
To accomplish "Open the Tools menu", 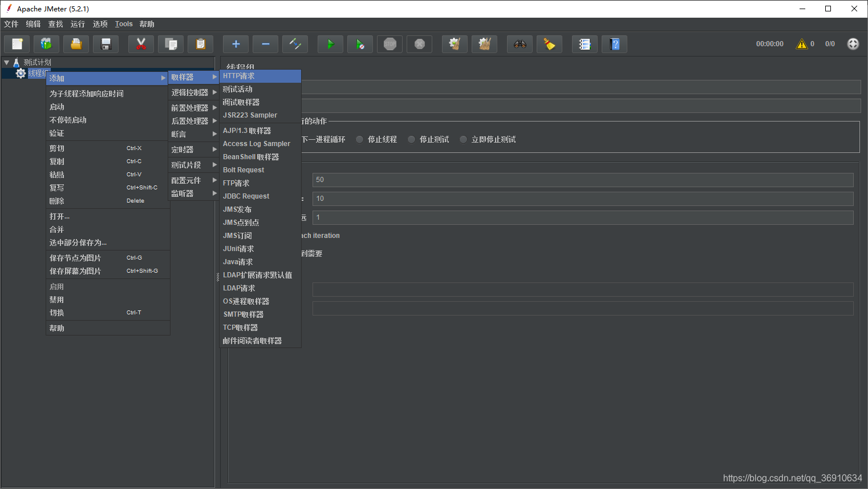I will tap(124, 24).
